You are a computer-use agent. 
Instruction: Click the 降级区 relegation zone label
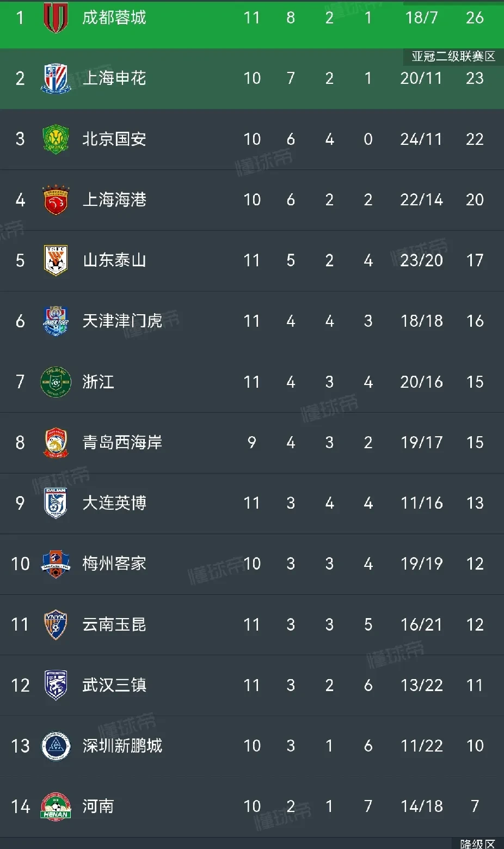coord(477,844)
